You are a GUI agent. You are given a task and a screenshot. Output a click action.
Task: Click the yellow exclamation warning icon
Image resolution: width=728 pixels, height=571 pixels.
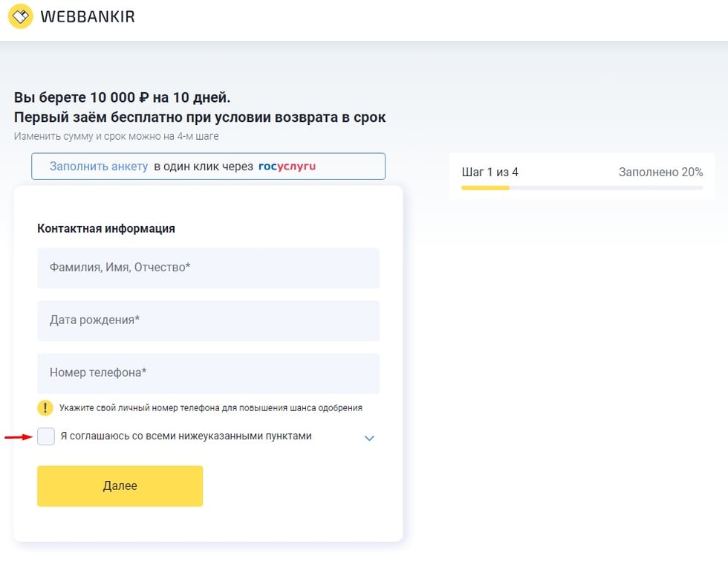(x=46, y=407)
